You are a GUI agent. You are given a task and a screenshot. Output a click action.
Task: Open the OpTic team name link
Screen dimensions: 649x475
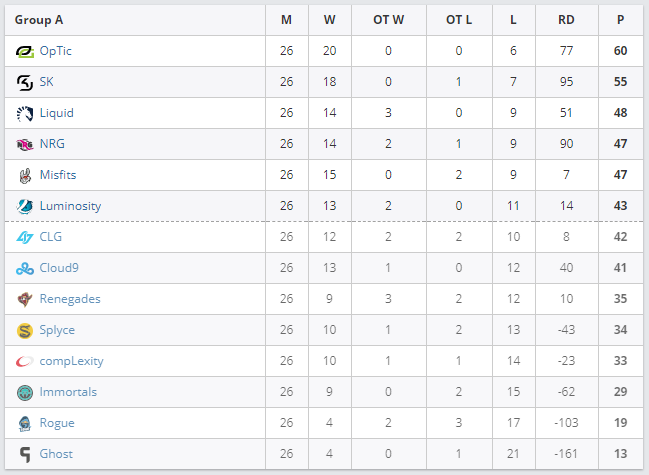tap(56, 51)
